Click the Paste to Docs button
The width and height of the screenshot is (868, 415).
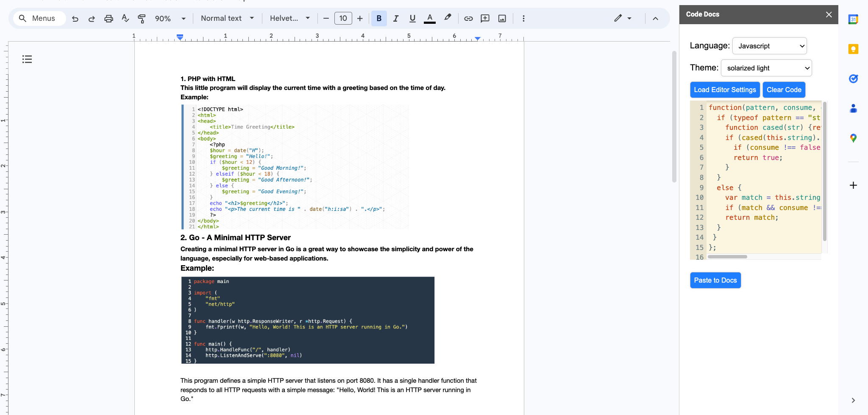coord(715,280)
